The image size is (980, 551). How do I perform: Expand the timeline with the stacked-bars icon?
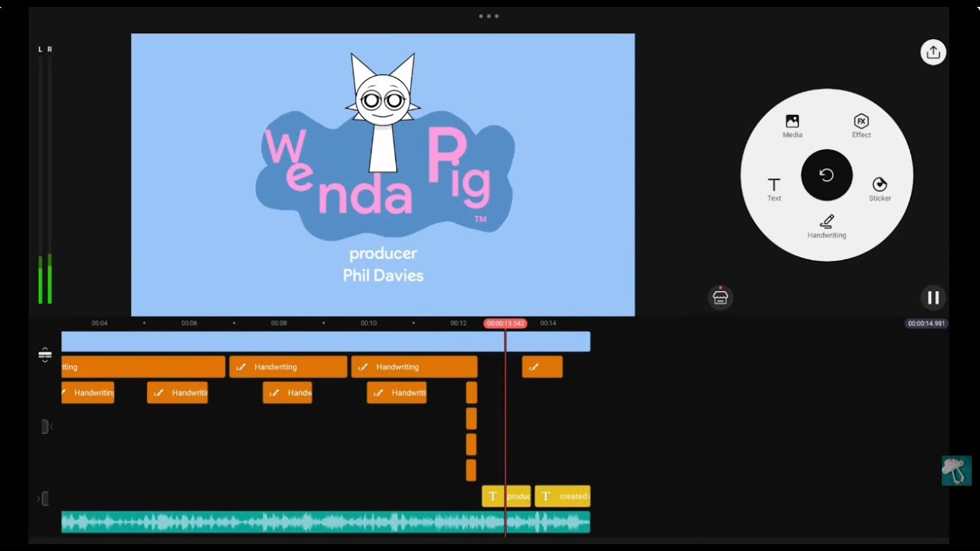pyautogui.click(x=44, y=354)
